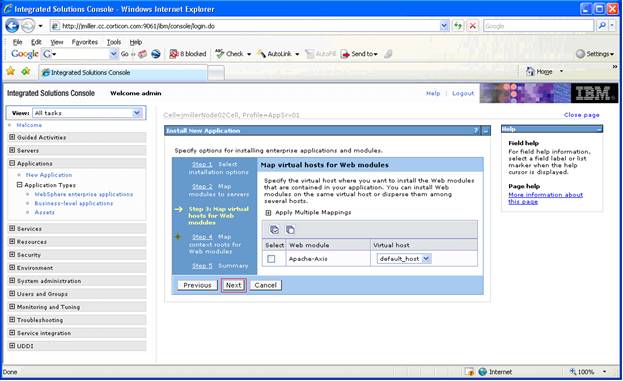Open Google toolbar Settings
This screenshot has width=623, height=381.
(x=595, y=54)
